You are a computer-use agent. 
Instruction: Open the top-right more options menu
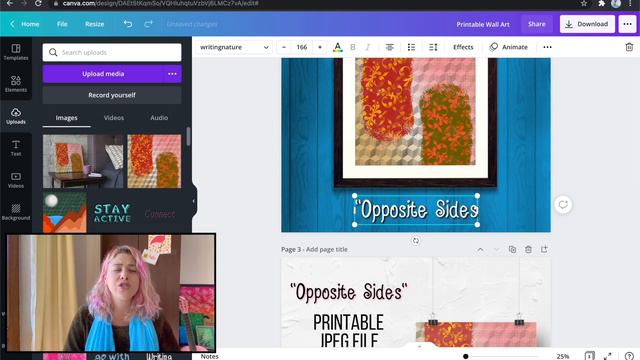[627, 24]
